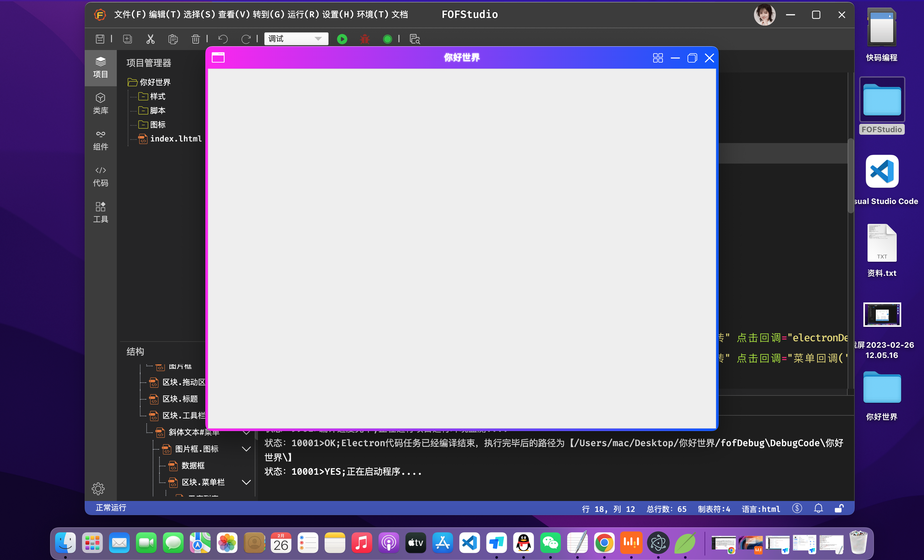Expand the 图标 folder
Image resolution: width=924 pixels, height=560 pixels.
143,124
